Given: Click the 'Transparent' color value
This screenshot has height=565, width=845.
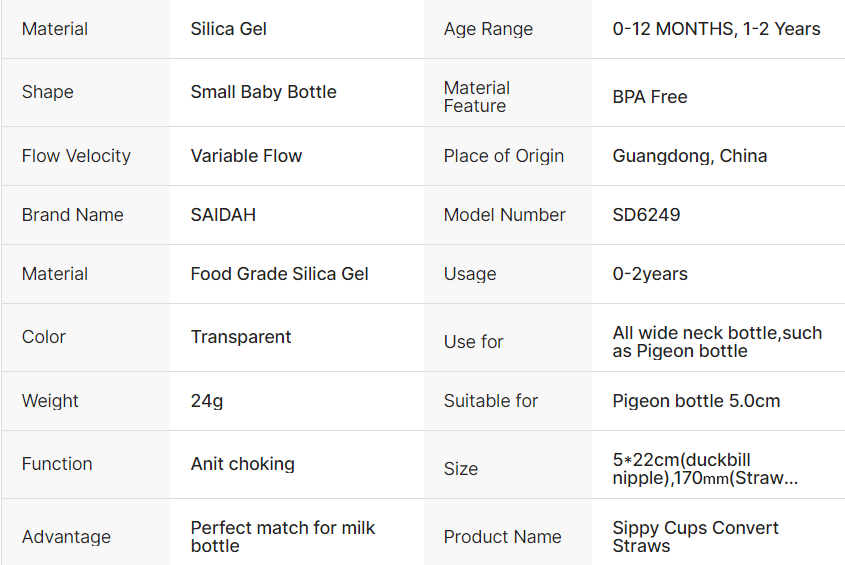Looking at the screenshot, I should 241,337.
